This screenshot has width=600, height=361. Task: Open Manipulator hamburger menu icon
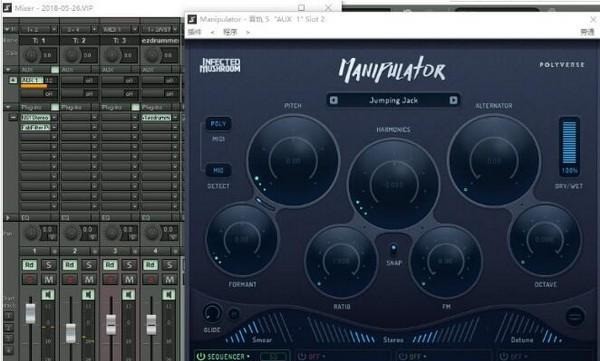coord(574,316)
